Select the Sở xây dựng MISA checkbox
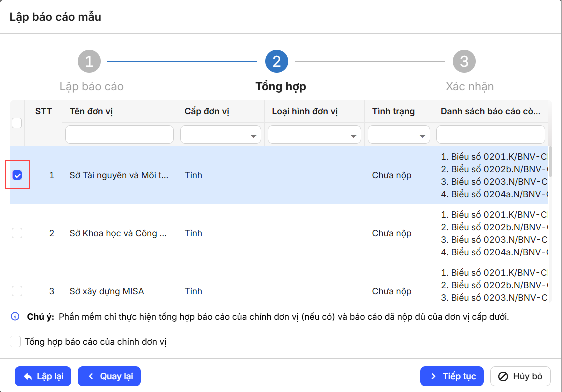This screenshot has height=392, width=562. (17, 291)
